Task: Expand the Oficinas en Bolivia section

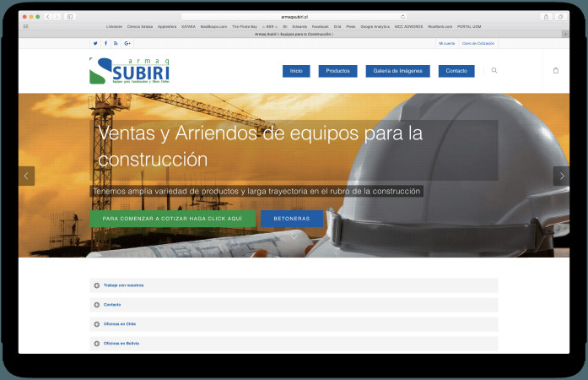Action: [294, 343]
